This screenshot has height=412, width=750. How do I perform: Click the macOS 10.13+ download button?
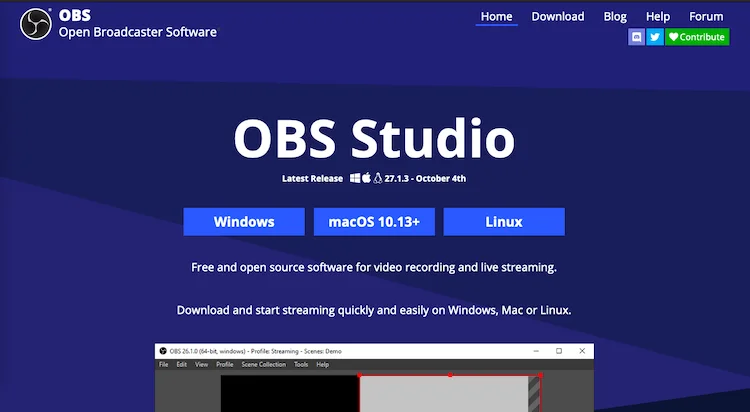coord(374,222)
